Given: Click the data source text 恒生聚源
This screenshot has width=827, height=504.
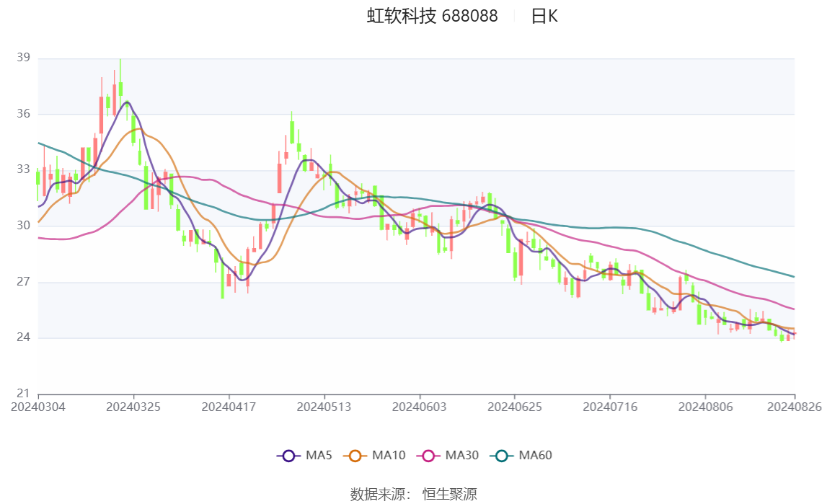Looking at the screenshot, I should tap(449, 494).
